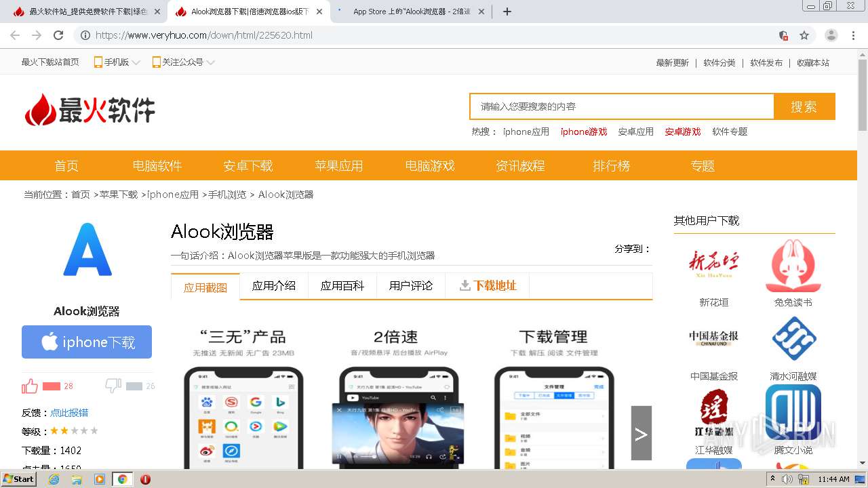Click hot search iphone游戏 link

click(x=584, y=132)
